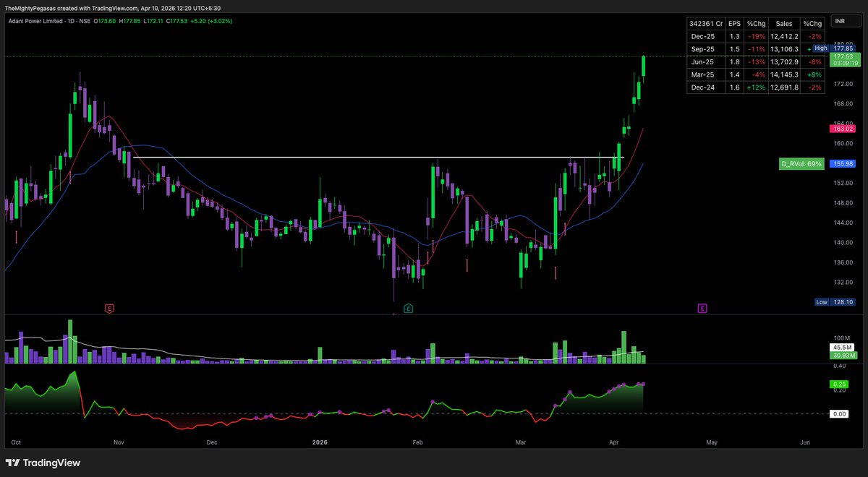Click the Mar-25 row label
868x477 pixels.
tap(704, 74)
